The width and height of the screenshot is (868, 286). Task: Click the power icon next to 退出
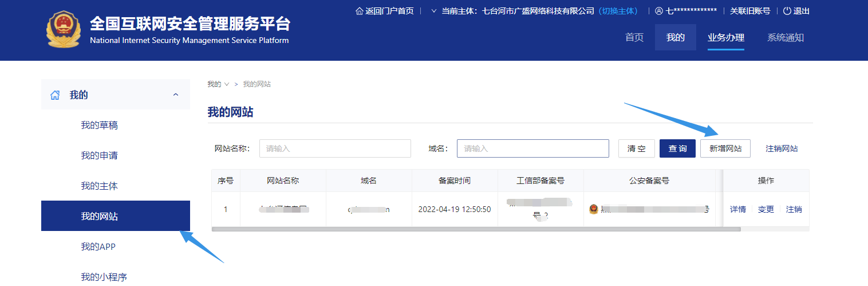[787, 11]
